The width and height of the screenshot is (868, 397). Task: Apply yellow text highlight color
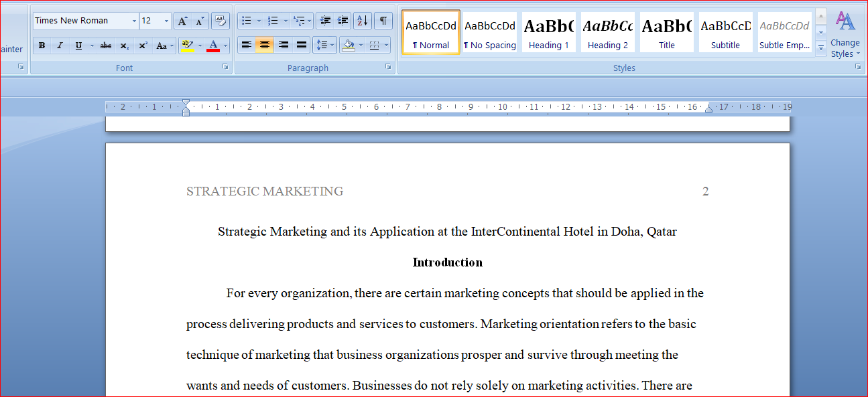point(187,46)
